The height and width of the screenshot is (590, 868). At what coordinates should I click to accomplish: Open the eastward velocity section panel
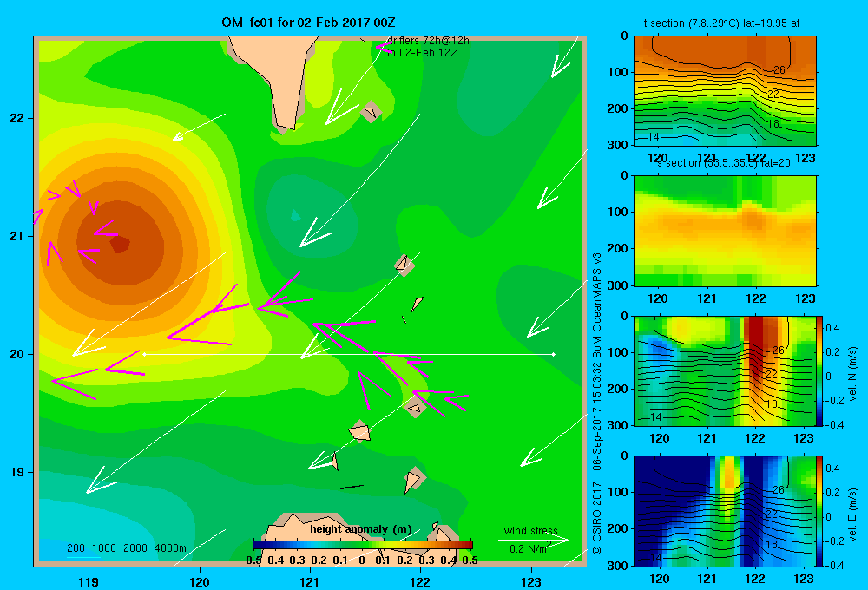(x=725, y=511)
